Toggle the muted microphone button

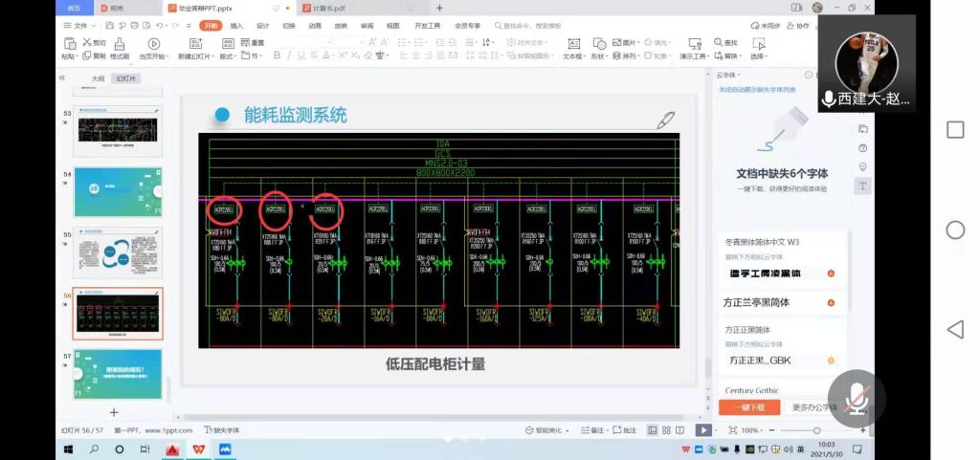click(857, 399)
